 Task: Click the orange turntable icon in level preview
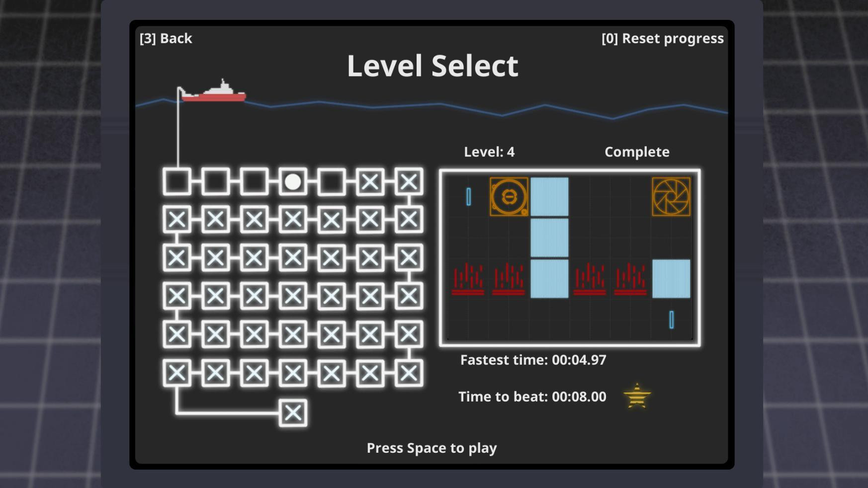[x=509, y=197]
